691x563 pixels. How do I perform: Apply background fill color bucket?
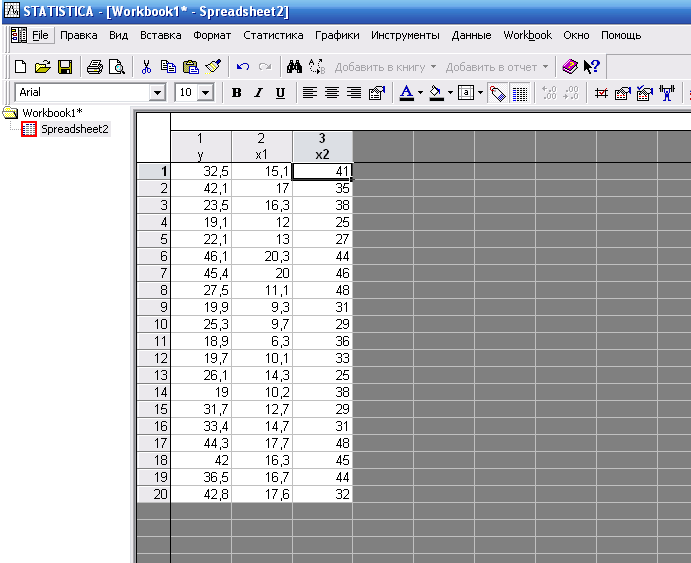(x=436, y=93)
